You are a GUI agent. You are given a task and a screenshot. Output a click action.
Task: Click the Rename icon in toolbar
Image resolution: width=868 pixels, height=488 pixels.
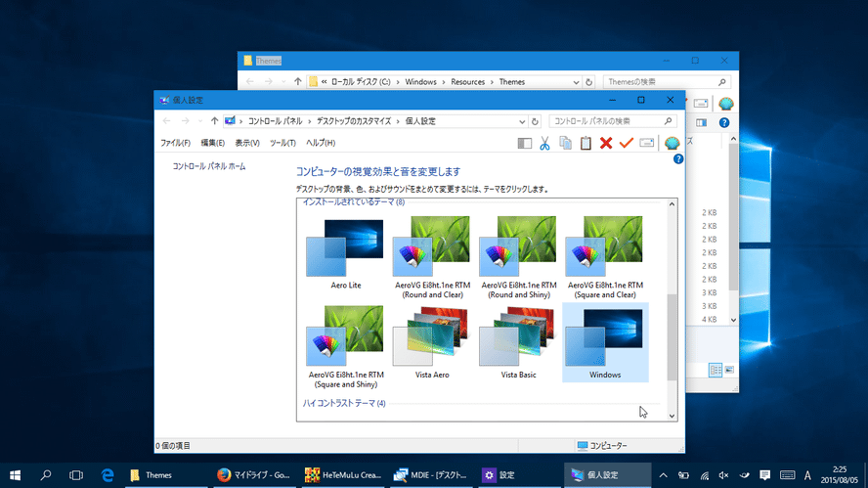coord(646,144)
